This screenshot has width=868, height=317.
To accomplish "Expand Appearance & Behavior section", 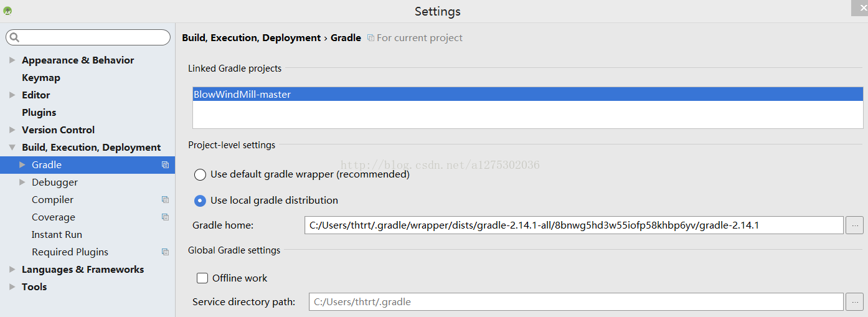I will [x=12, y=60].
